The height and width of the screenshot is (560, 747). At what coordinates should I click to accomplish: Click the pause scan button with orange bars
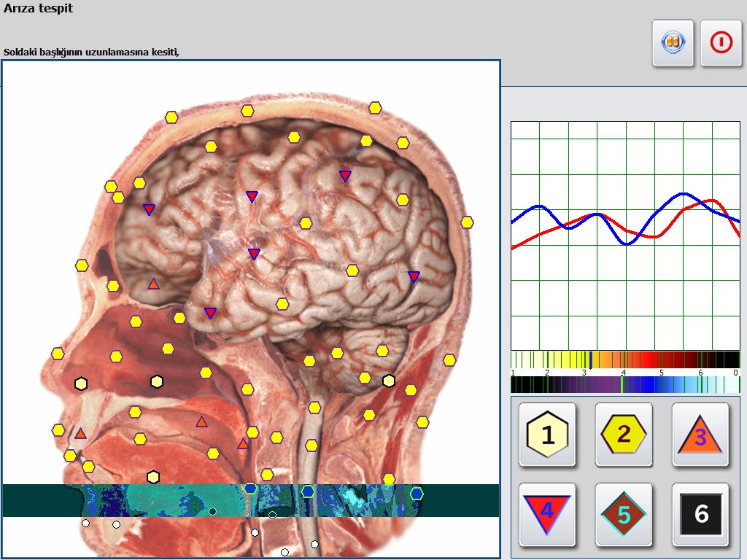[673, 43]
